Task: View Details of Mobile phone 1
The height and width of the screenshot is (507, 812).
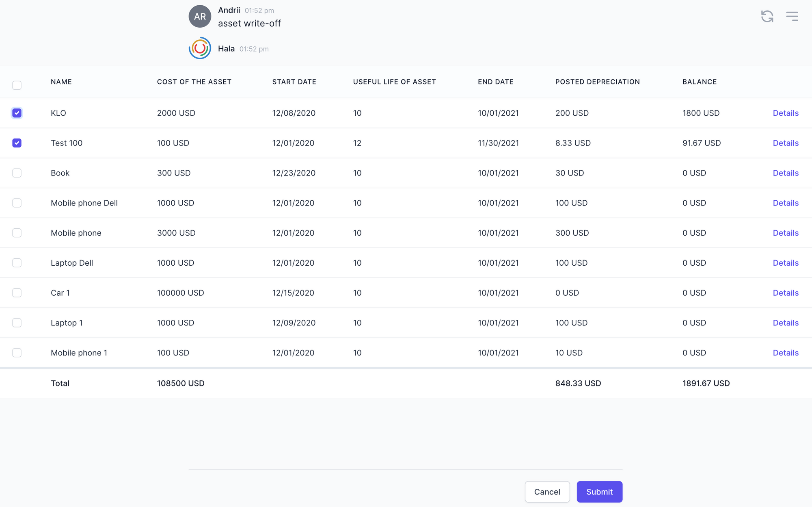Action: [x=786, y=353]
